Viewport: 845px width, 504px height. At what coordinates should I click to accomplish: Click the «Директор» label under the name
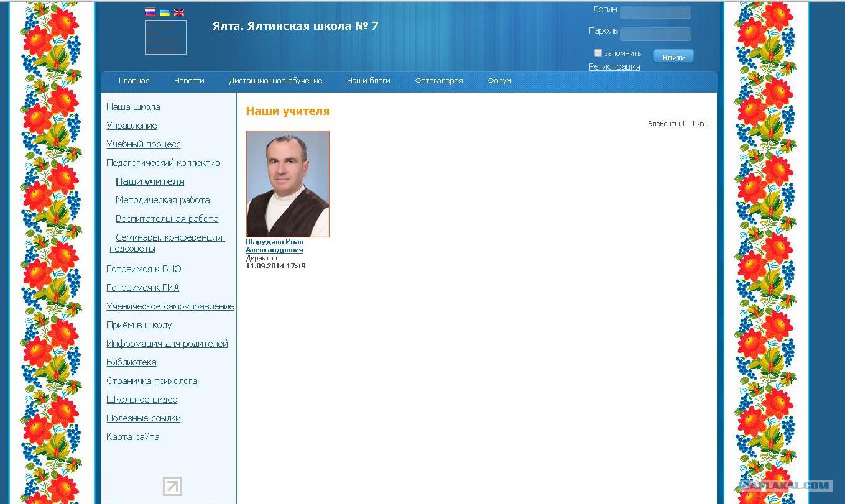click(262, 258)
